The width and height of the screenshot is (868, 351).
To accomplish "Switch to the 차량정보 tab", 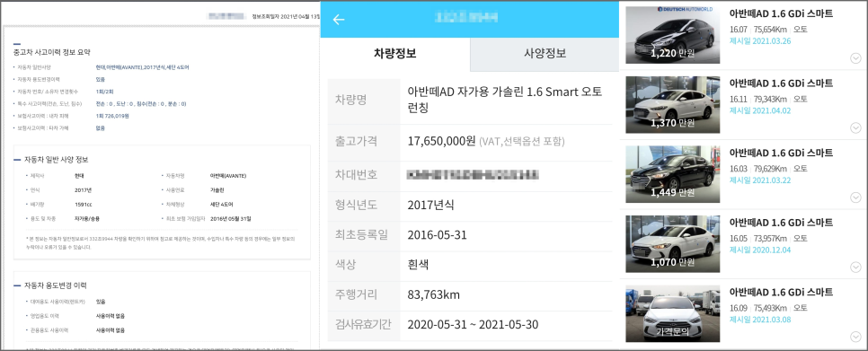I will click(x=395, y=54).
